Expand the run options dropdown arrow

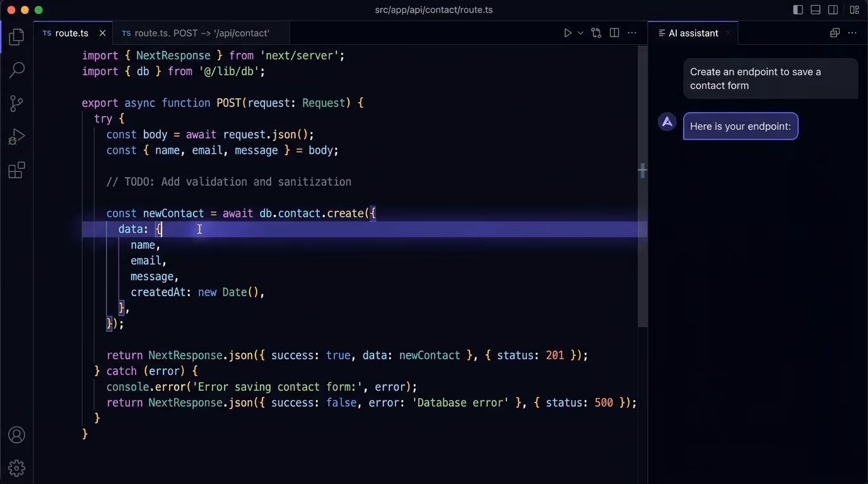pyautogui.click(x=580, y=33)
